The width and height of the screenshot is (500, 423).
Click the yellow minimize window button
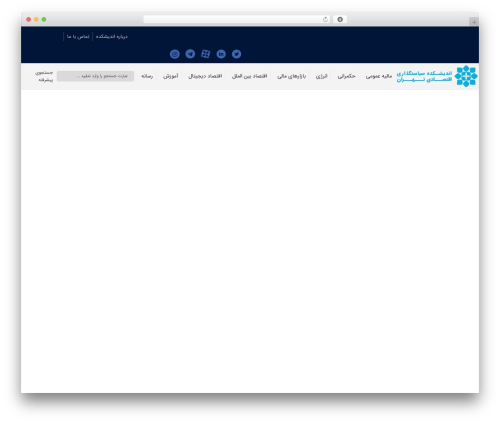point(36,19)
